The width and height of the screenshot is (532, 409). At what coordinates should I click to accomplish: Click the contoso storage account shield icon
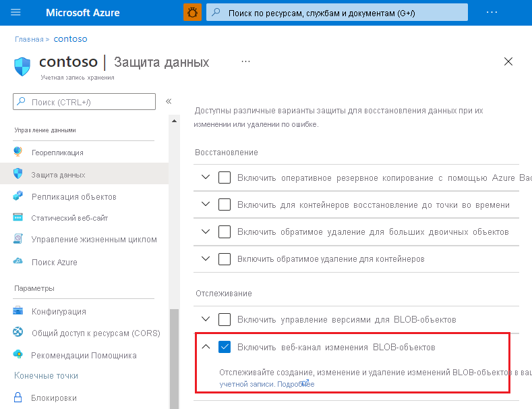click(x=22, y=67)
